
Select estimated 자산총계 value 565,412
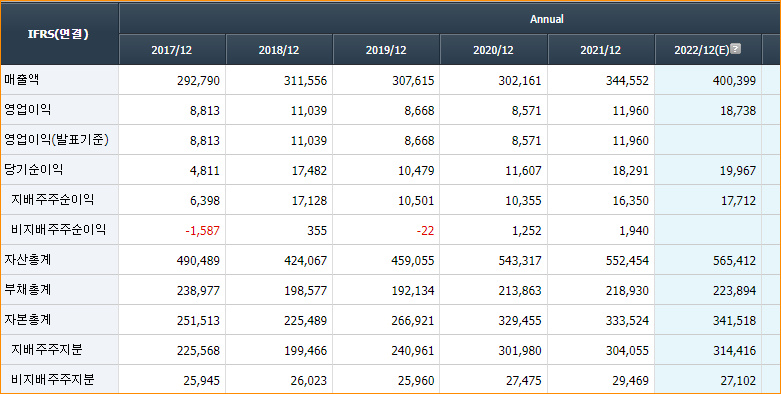click(x=735, y=261)
